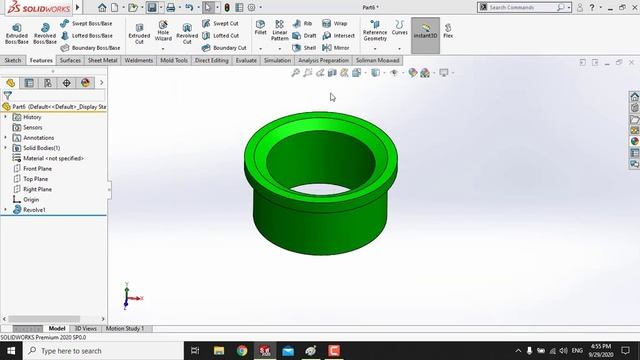The width and height of the screenshot is (640, 360).
Task: Apply the Fillet tool
Action: pos(260,28)
